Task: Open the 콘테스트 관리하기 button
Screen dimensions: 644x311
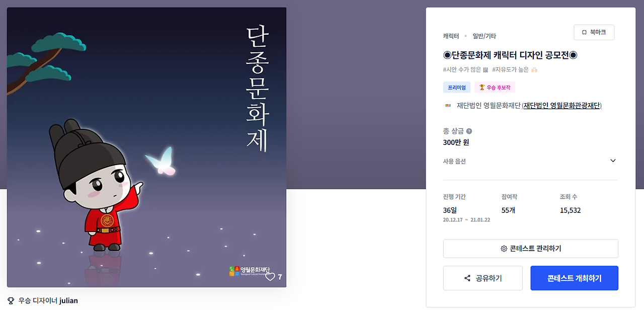Action: tap(531, 249)
